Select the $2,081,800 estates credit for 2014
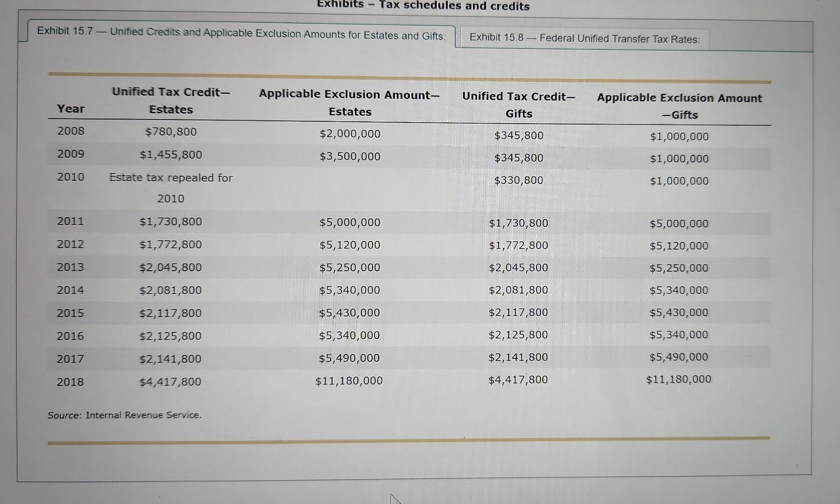840x504 pixels. [171, 290]
